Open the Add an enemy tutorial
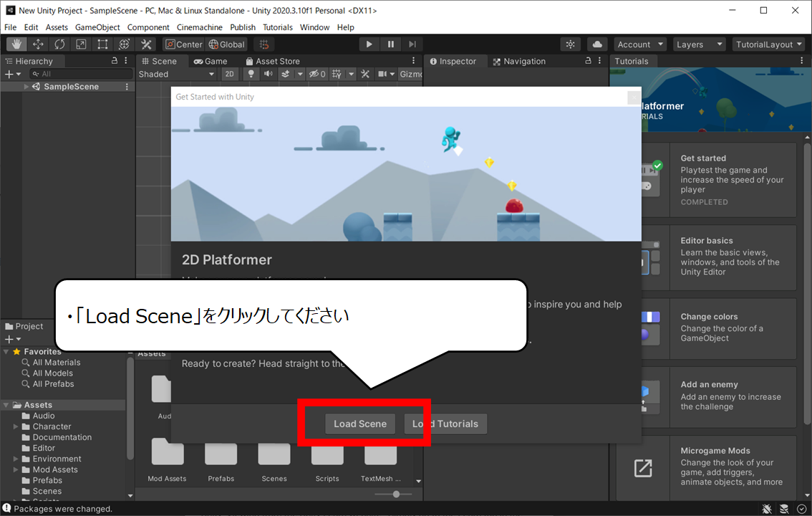 click(720, 396)
